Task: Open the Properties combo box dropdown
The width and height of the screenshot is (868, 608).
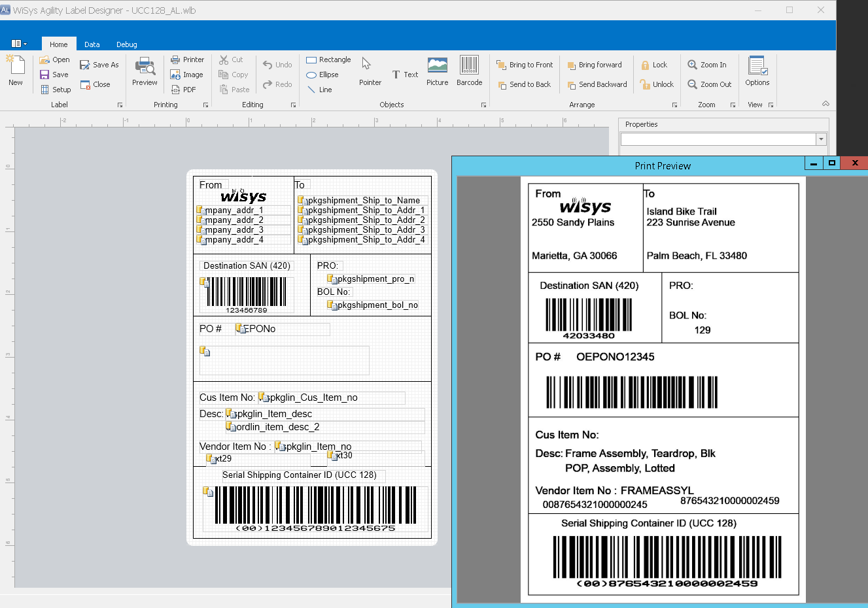Action: (821, 139)
